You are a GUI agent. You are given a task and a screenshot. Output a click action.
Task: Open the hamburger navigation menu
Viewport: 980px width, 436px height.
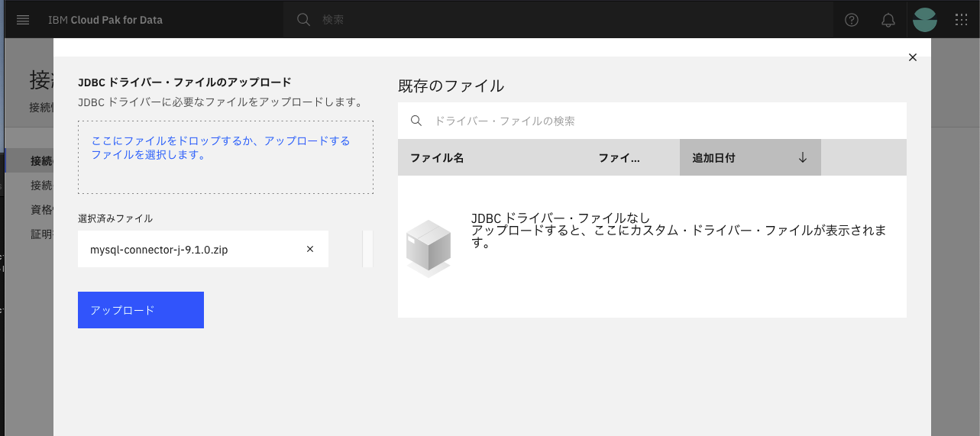pyautogui.click(x=23, y=20)
